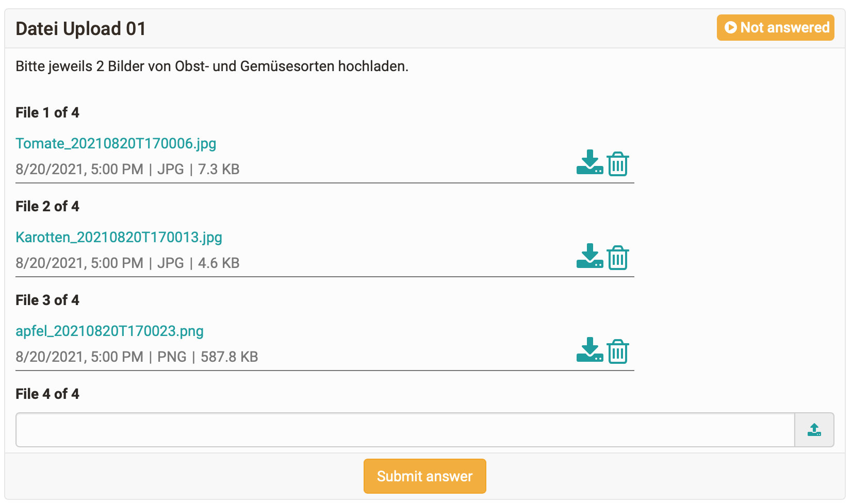
Task: Download the Karotten image file
Action: click(589, 257)
